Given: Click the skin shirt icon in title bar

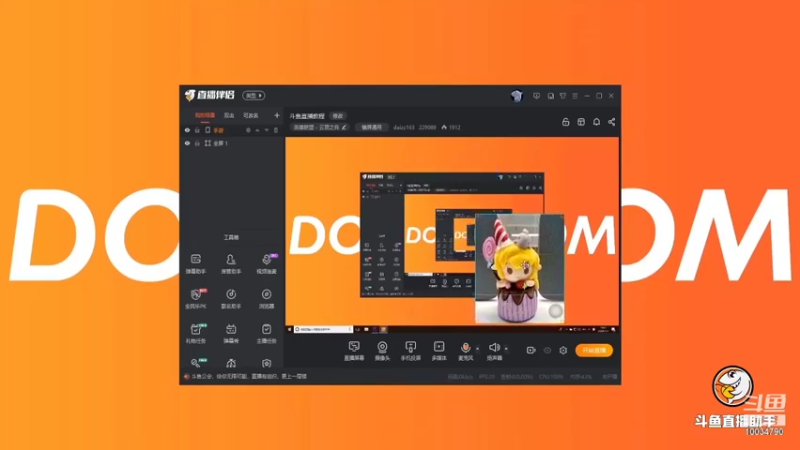Looking at the screenshot, I should tap(563, 96).
